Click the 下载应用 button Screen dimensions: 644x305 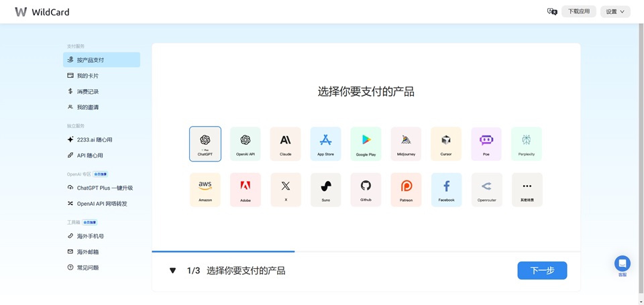pos(578,11)
